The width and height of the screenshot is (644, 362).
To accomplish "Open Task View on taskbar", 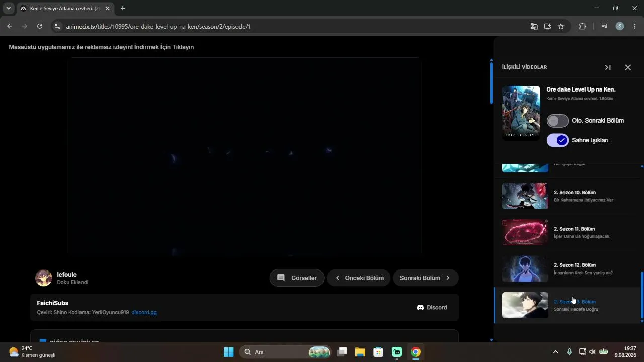I will 342,352.
